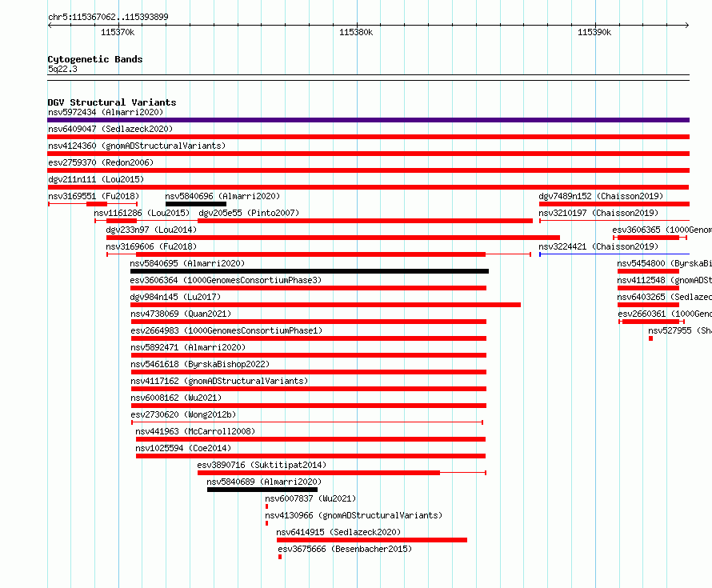
Task: Open nsv441963 (McCarroll2008) label
Action: click(x=195, y=431)
